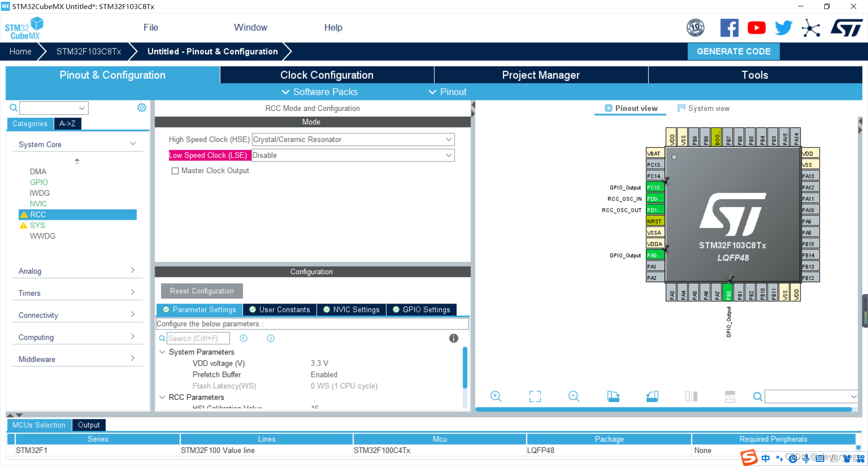Zoom out of the pinout view

[574, 397]
